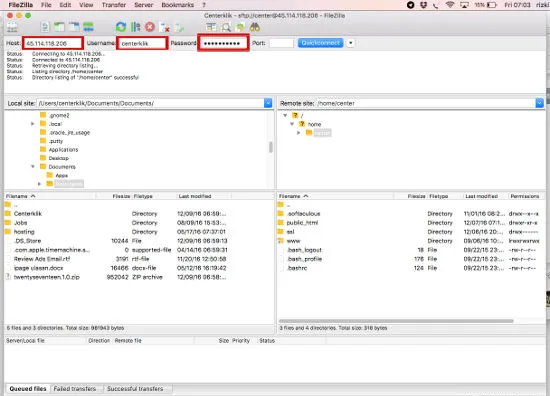The width and height of the screenshot is (550, 396).
Task: Open the Site Manager icon
Action: (12, 27)
